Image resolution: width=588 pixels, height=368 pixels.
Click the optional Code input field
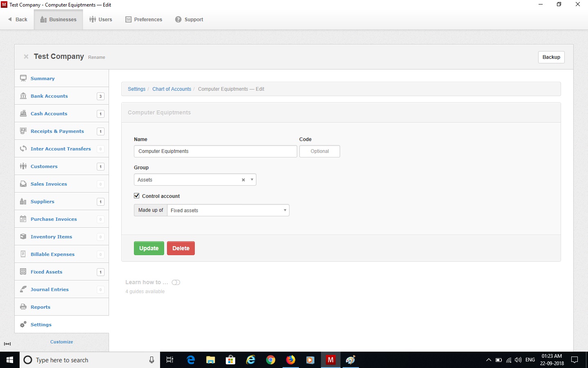pos(320,151)
